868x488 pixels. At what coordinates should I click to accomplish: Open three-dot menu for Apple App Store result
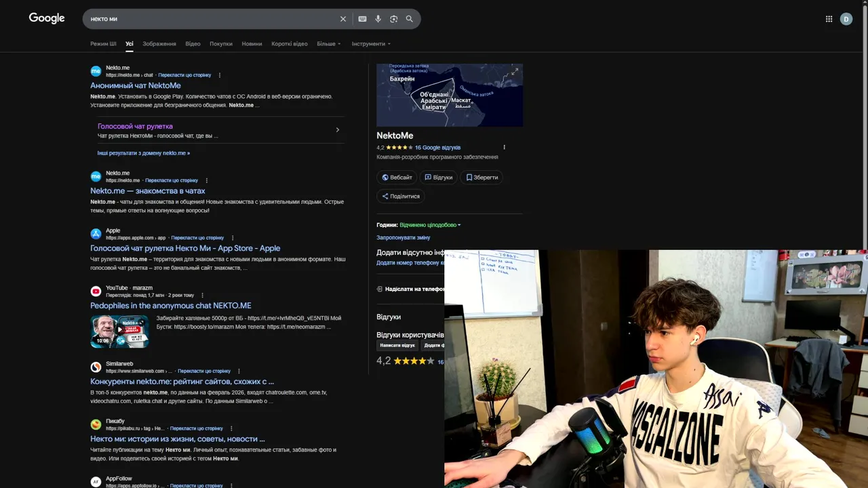pos(232,238)
